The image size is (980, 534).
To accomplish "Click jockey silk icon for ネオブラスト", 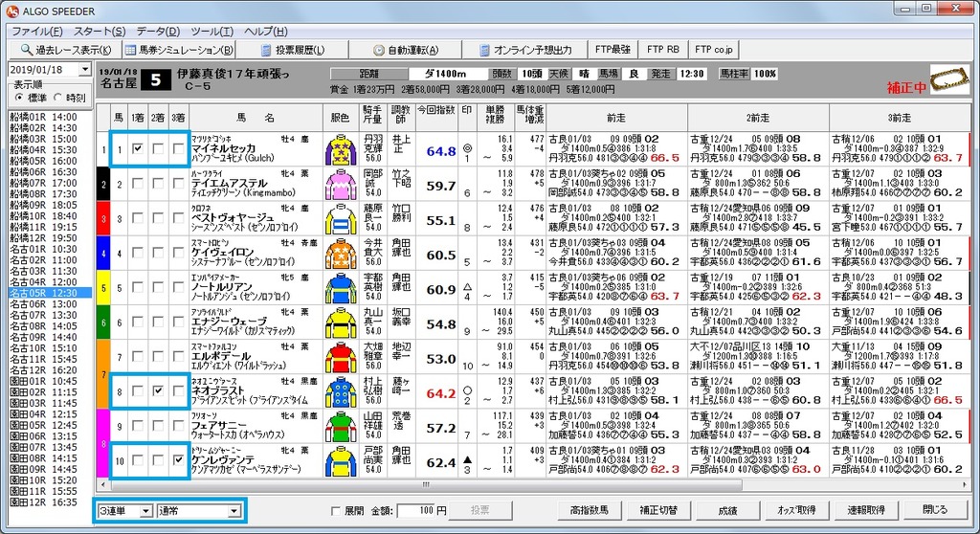I will pyautogui.click(x=341, y=392).
